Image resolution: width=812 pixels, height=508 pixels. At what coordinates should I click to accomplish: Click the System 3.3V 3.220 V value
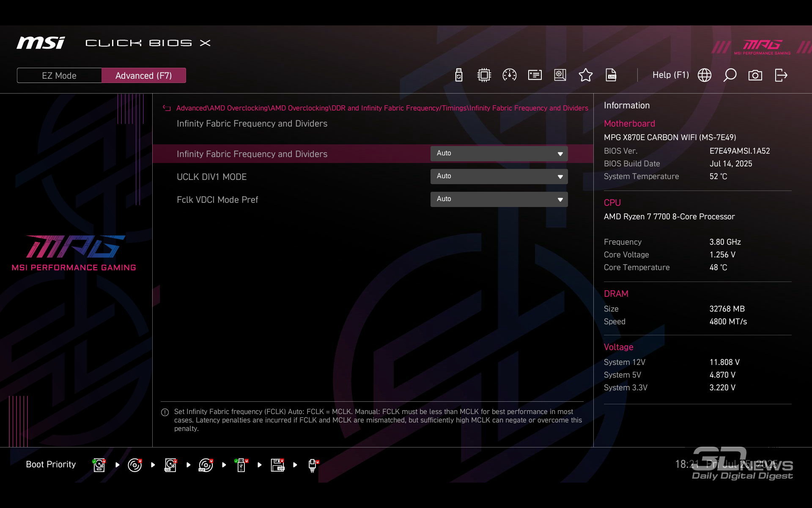tap(723, 388)
